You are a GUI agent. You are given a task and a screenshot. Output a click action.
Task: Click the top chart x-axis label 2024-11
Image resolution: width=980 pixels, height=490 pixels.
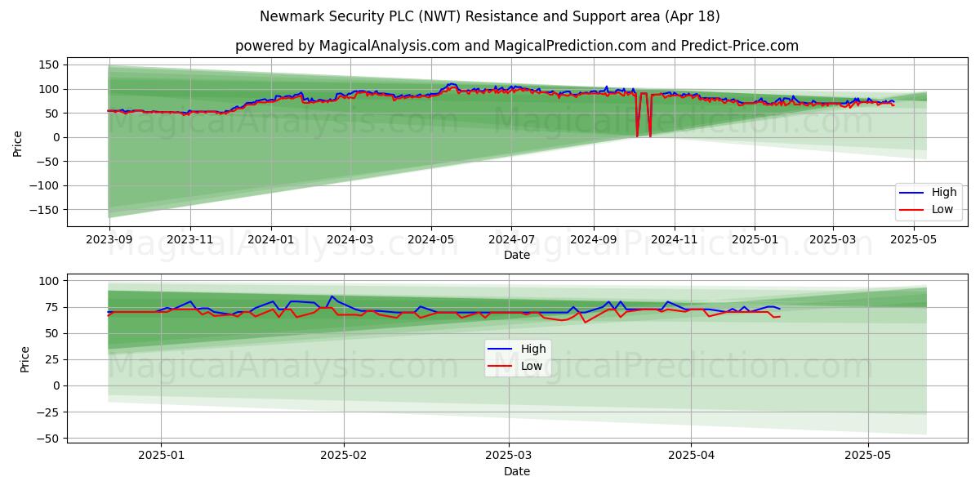(674, 239)
